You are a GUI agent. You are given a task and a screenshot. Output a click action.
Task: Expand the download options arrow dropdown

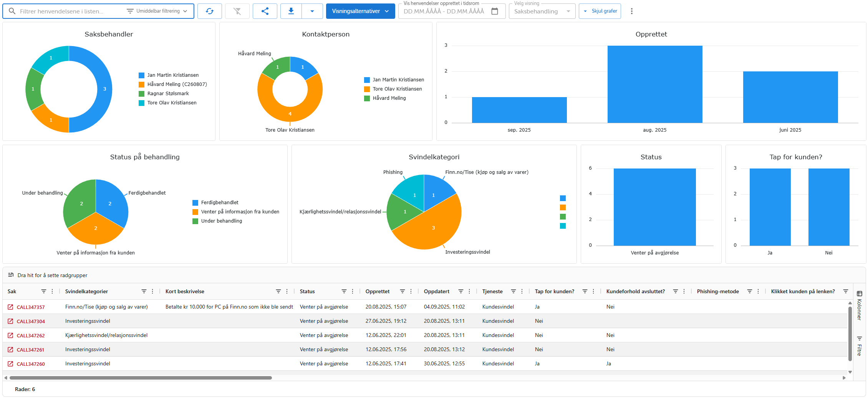click(x=312, y=11)
